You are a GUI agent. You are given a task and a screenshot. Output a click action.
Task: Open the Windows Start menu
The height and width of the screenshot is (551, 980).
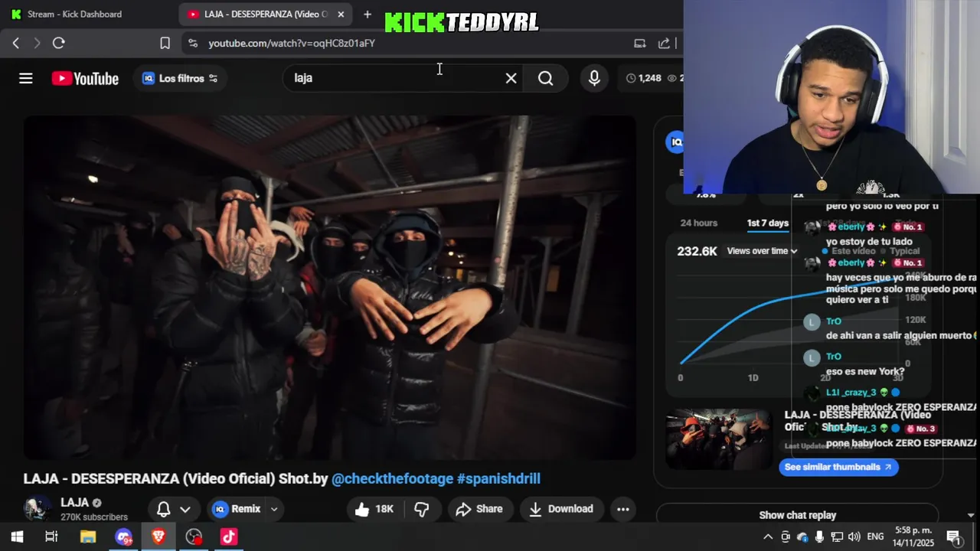[17, 536]
